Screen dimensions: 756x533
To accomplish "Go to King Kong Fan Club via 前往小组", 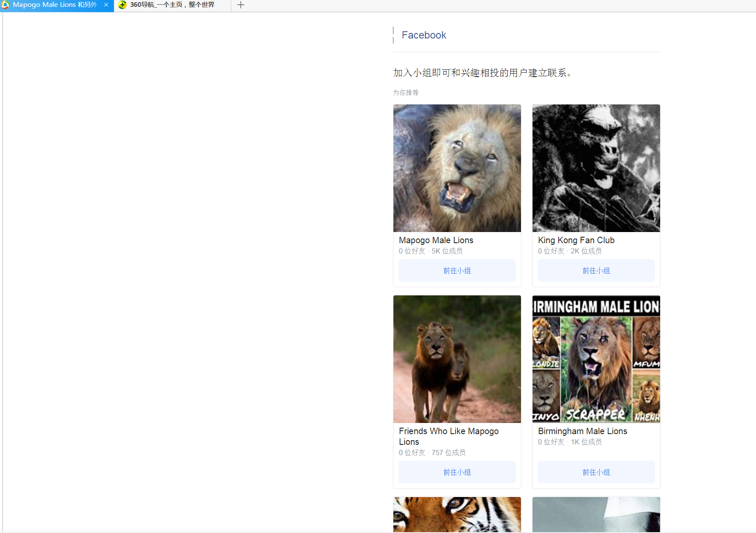I will 596,271.
